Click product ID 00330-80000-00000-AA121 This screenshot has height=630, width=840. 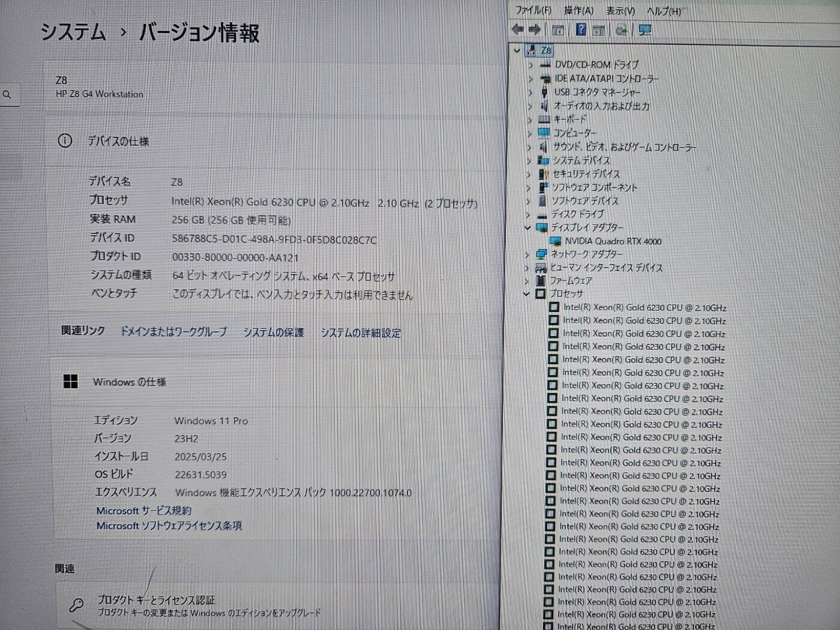235,257
